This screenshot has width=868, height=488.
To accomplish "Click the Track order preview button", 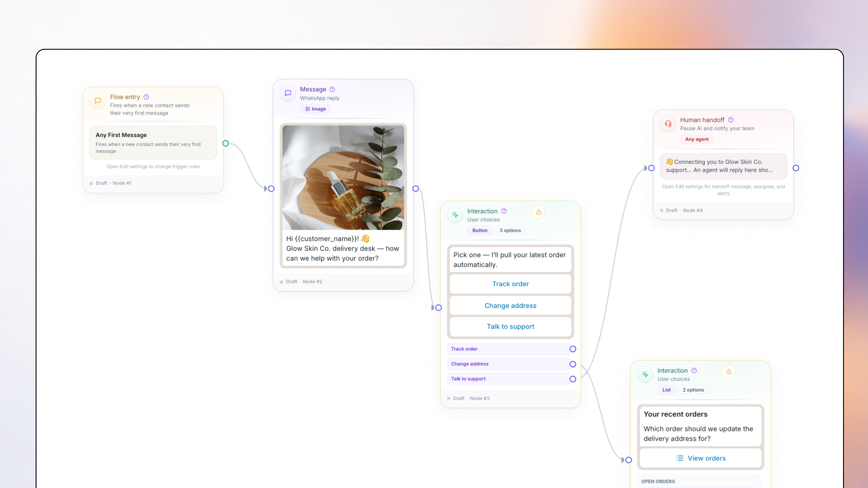I will click(x=511, y=284).
